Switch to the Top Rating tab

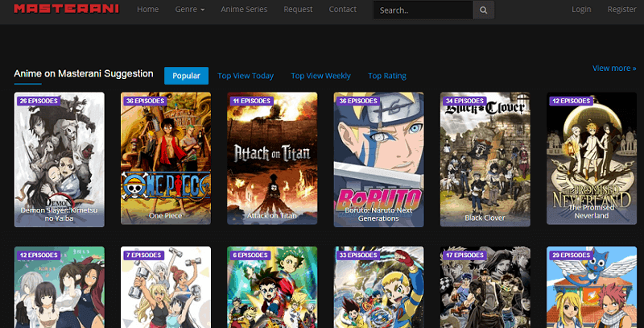387,76
